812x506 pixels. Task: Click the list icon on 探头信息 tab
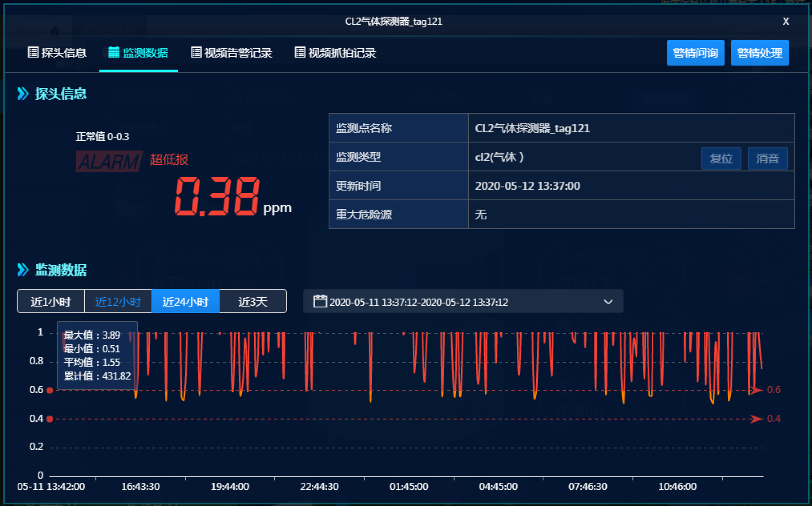(x=33, y=52)
